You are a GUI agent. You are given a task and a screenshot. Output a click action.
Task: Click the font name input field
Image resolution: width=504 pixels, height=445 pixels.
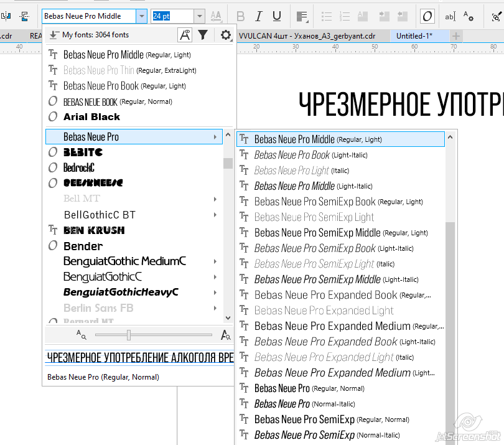click(x=89, y=16)
